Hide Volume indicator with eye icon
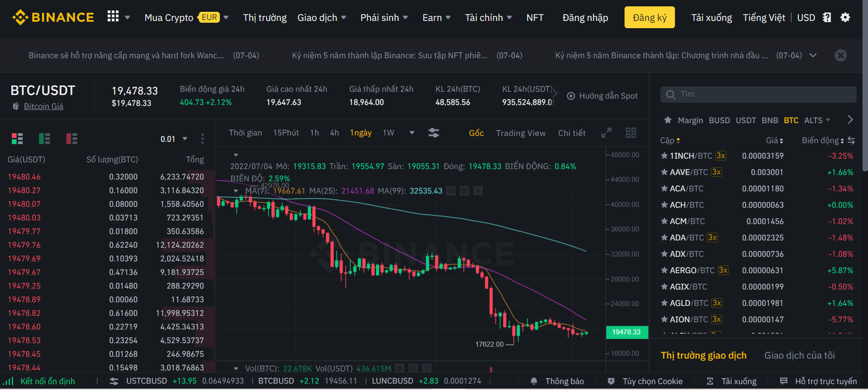 (x=399, y=369)
